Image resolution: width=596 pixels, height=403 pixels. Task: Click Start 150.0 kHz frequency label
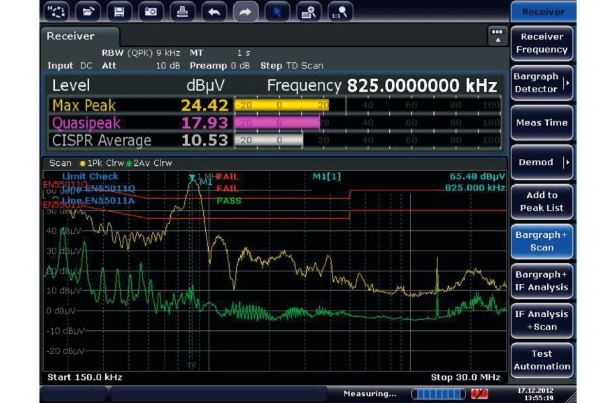point(85,377)
